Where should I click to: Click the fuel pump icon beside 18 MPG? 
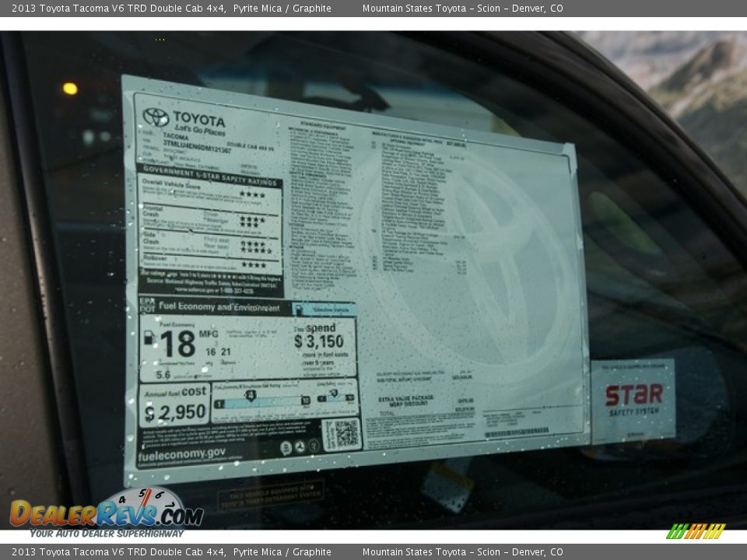click(x=149, y=338)
